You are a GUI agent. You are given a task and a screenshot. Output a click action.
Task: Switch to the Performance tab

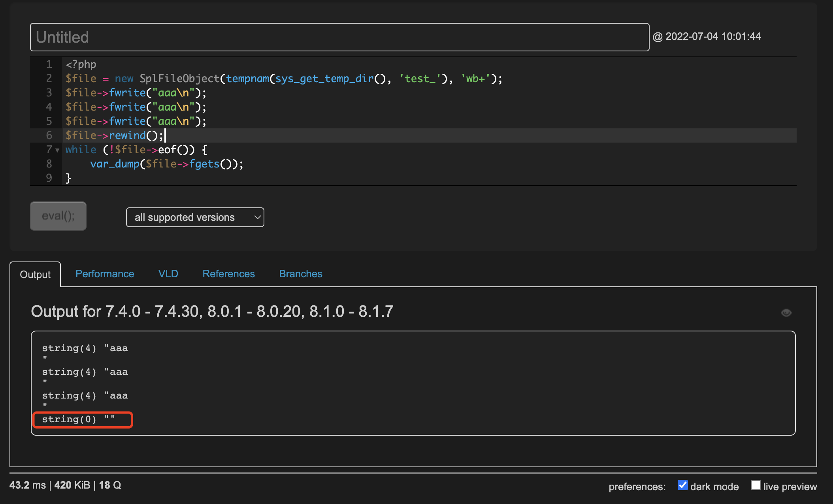pyautogui.click(x=105, y=274)
